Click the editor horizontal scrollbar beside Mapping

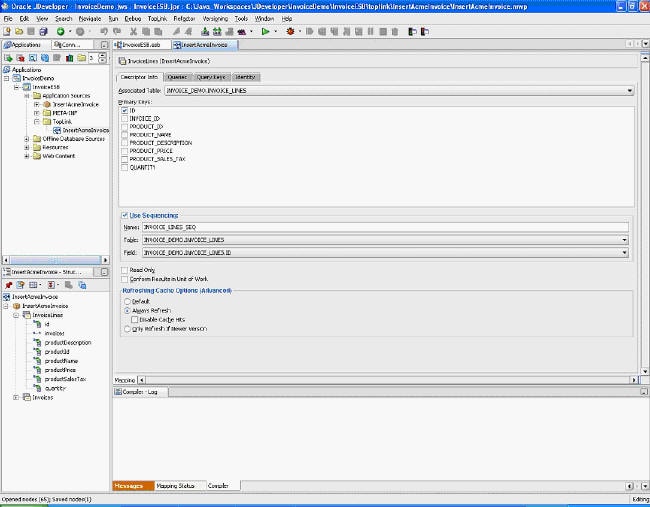pos(388,380)
